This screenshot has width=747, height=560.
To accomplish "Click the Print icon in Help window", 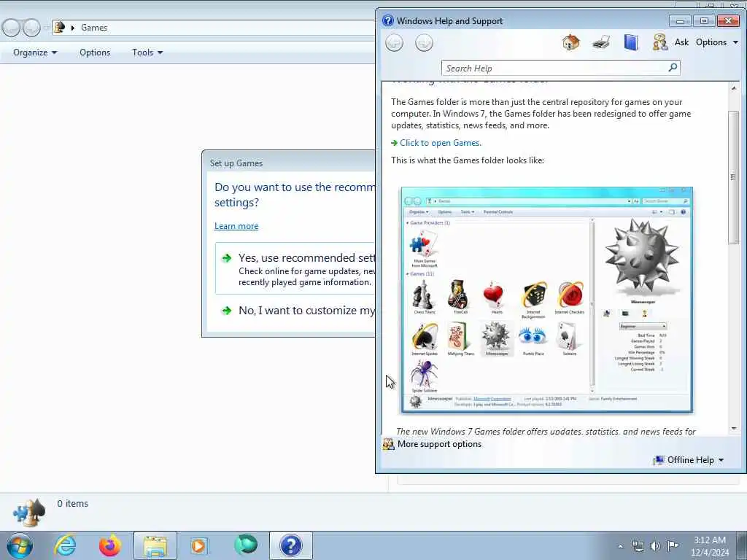I will pos(601,43).
